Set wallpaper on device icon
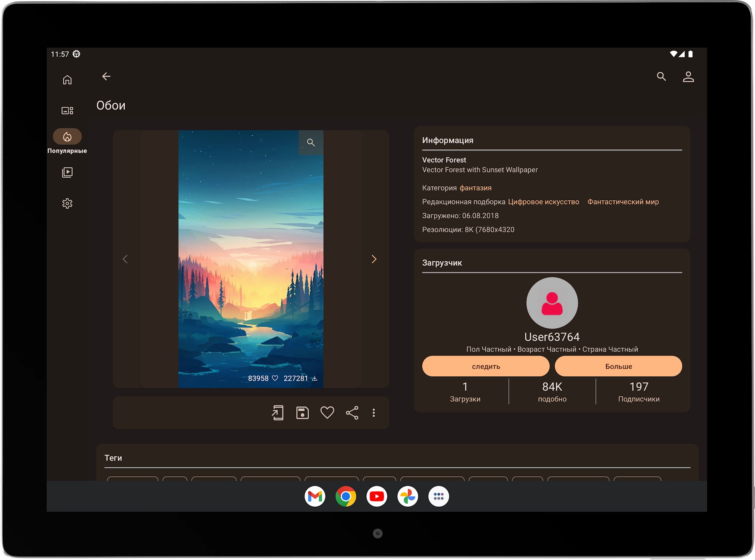This screenshot has width=755, height=560. [277, 413]
